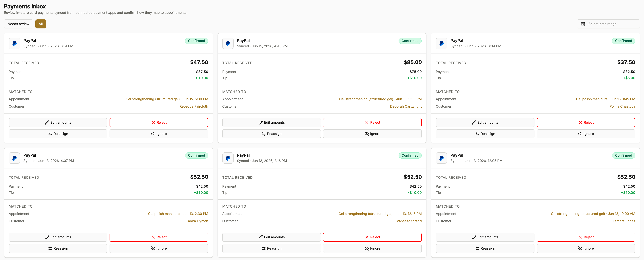The height and width of the screenshot is (260, 644).
Task: Select the $47.50 total received amount
Action: (x=199, y=62)
